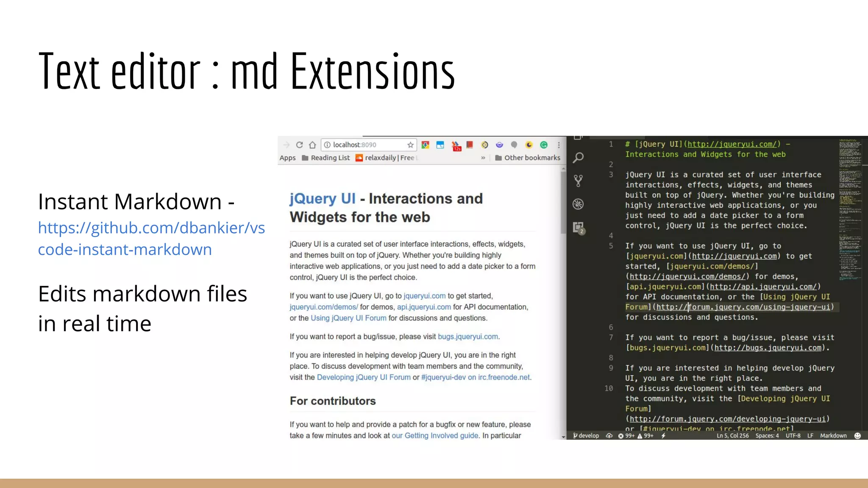Click the gray speech bubble extension
The height and width of the screenshot is (488, 868).
514,145
